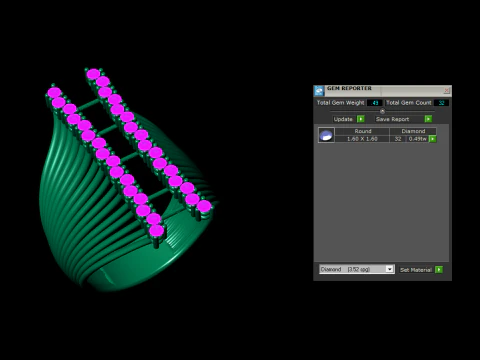Click green arrow next to Save Report

(x=428, y=119)
